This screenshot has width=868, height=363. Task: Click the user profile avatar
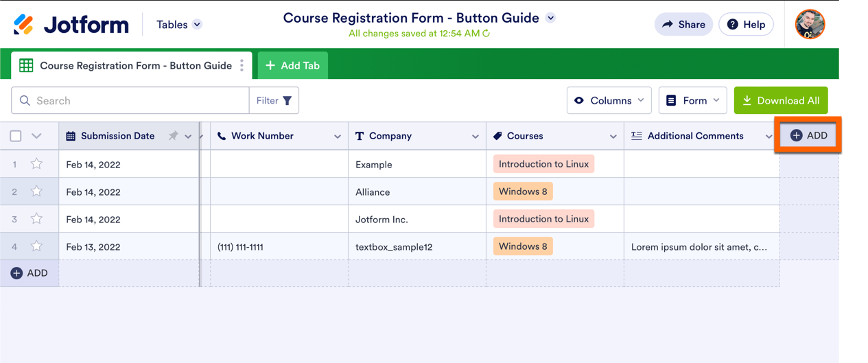tap(810, 25)
